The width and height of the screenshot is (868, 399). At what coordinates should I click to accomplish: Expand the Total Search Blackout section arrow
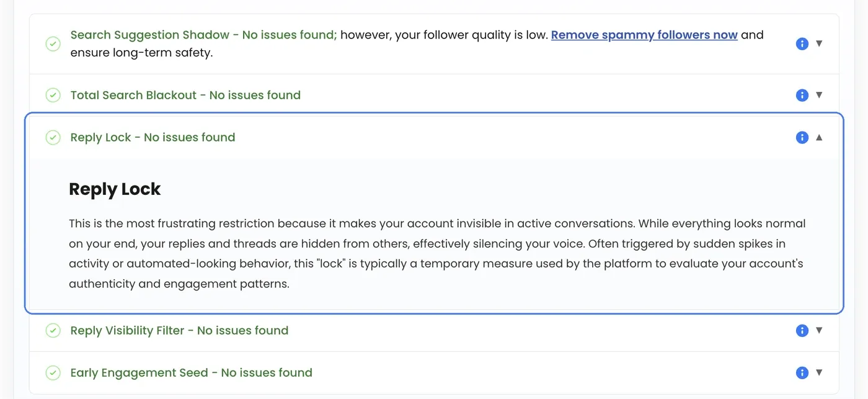[819, 95]
